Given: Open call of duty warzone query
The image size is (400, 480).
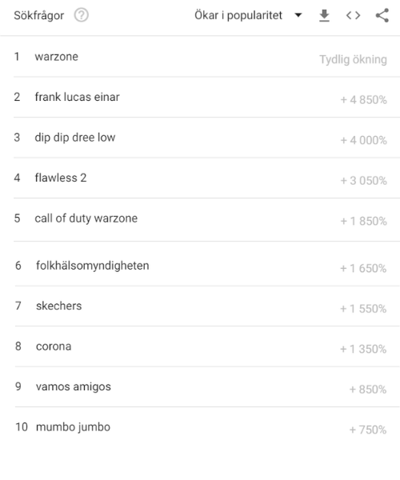Looking at the screenshot, I should point(86,218).
